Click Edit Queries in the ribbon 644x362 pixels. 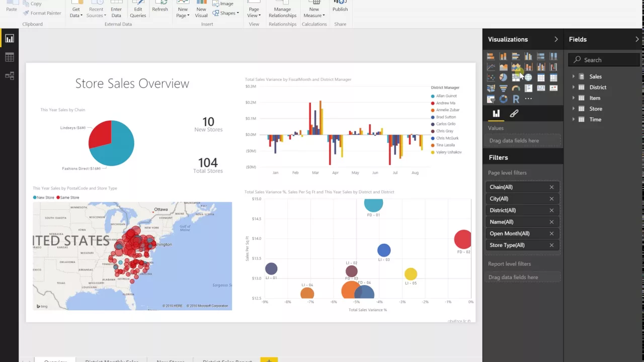coord(138,10)
